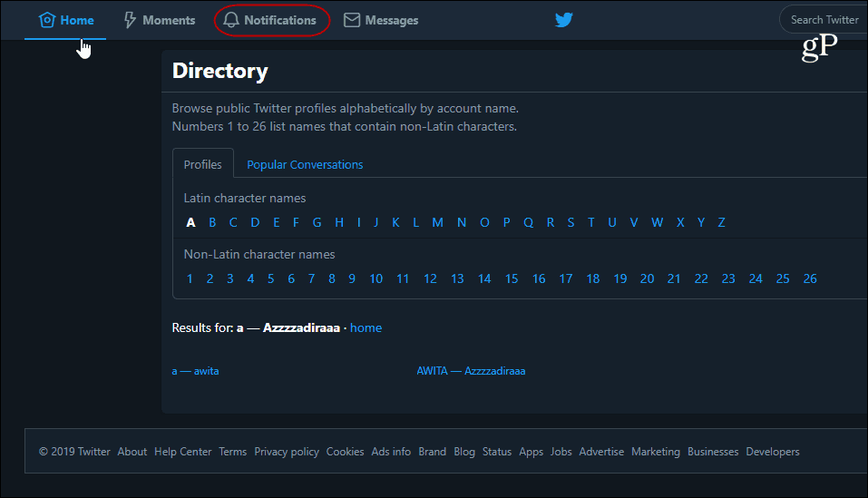The image size is (868, 498).
Task: Open the Developers footer link
Action: coord(773,452)
